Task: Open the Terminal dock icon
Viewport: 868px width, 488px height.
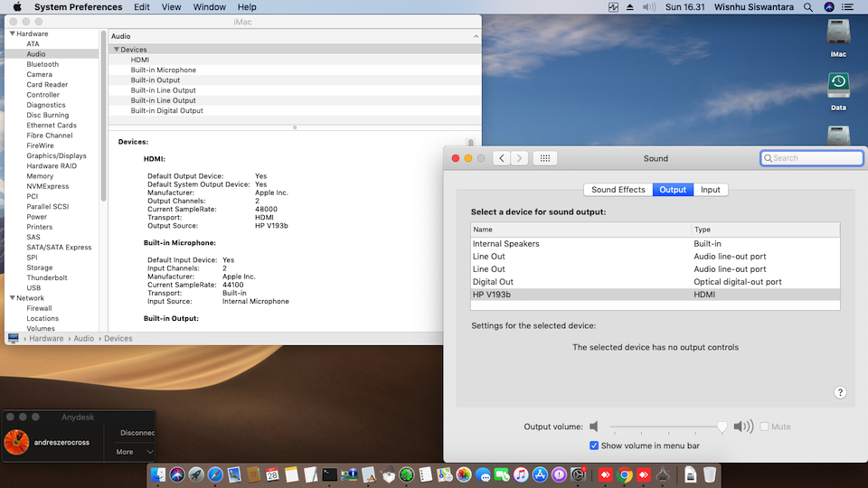Action: [330, 474]
